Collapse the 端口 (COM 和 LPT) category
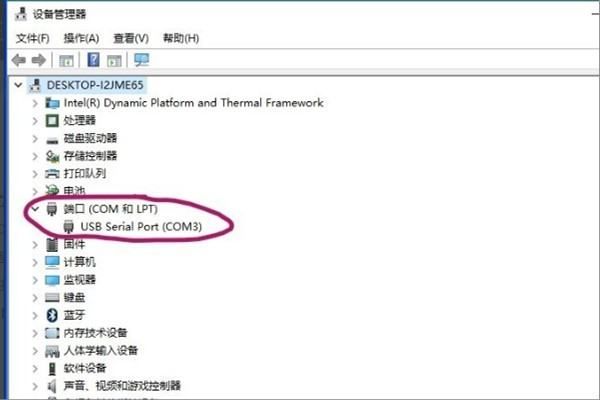Viewport: 600px width, 400px height. click(x=36, y=209)
